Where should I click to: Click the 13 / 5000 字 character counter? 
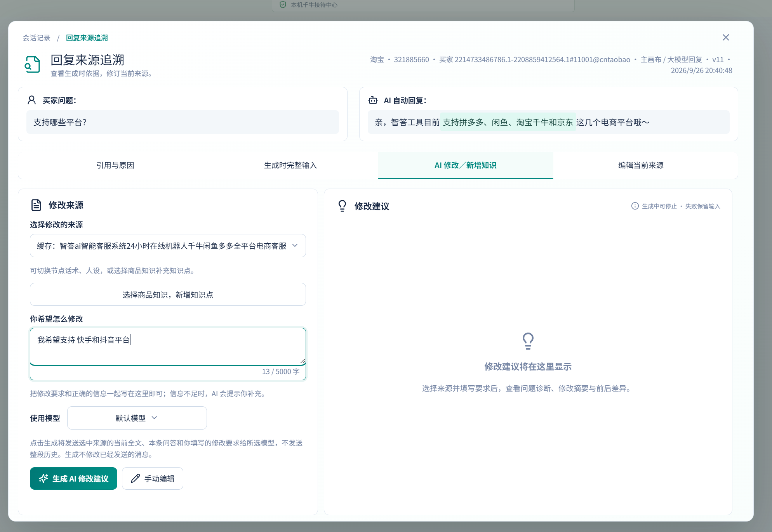coord(281,372)
